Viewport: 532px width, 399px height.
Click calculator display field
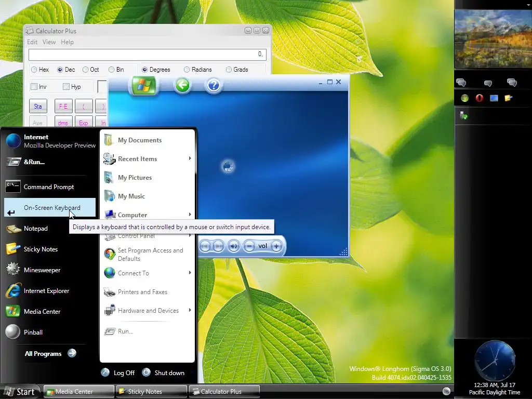(x=147, y=54)
